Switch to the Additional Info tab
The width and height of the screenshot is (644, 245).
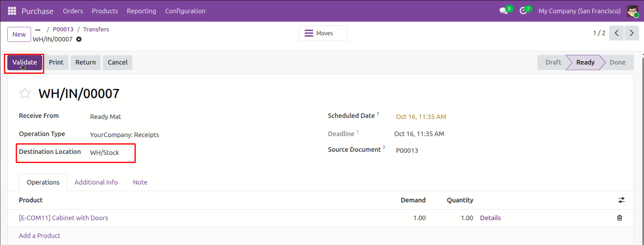96,182
